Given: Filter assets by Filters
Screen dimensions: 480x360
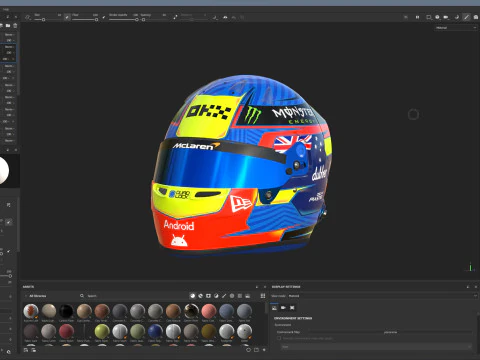Looking at the screenshot, I should coord(216,296).
